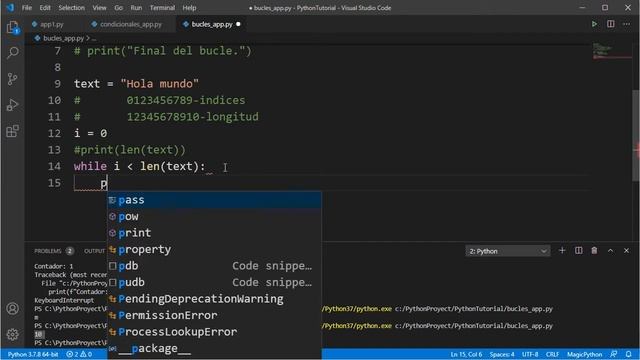Open Run and Debug view

pyautogui.click(x=13, y=105)
